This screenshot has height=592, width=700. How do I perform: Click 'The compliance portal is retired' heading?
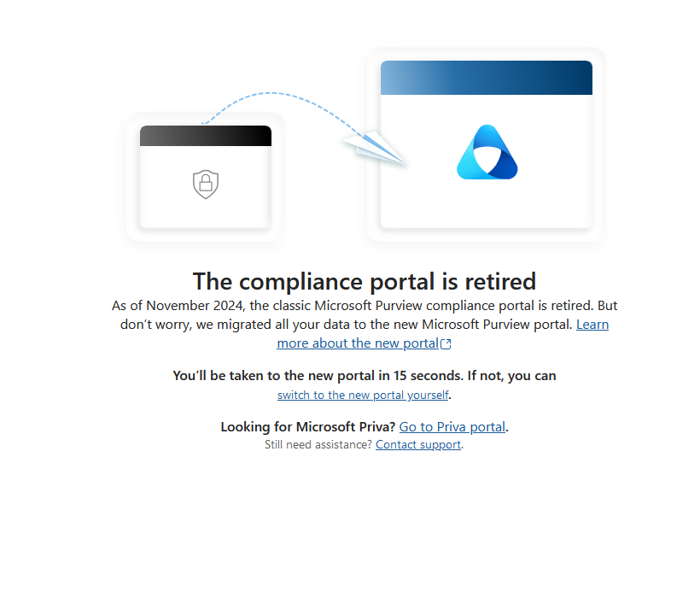[x=365, y=282]
